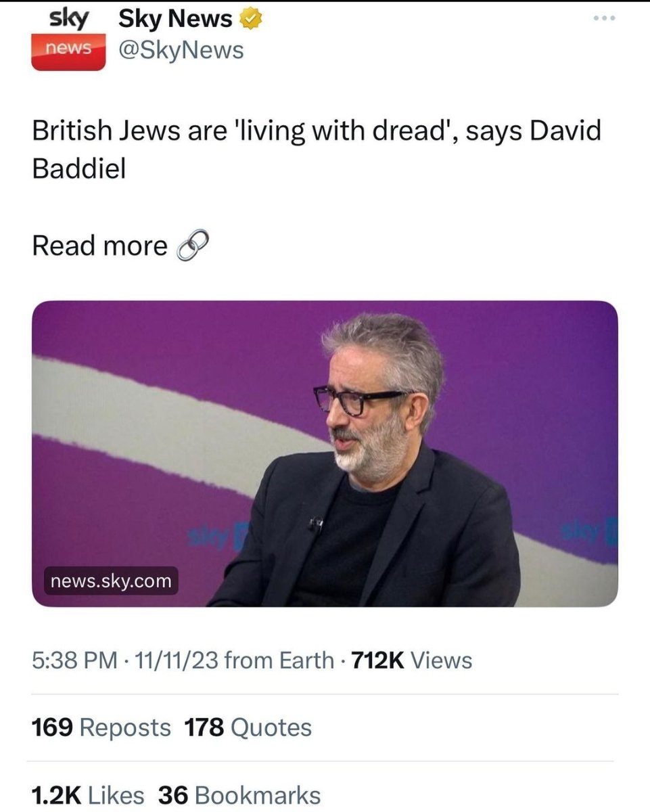The width and height of the screenshot is (650, 812).
Task: Click the 5:38 PM timestamp
Action: tap(64, 660)
